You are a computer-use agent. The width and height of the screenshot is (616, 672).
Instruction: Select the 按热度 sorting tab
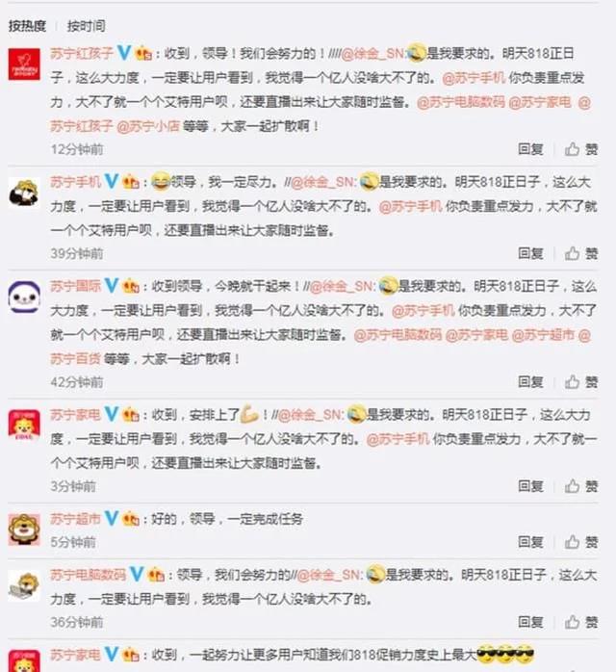27,26
